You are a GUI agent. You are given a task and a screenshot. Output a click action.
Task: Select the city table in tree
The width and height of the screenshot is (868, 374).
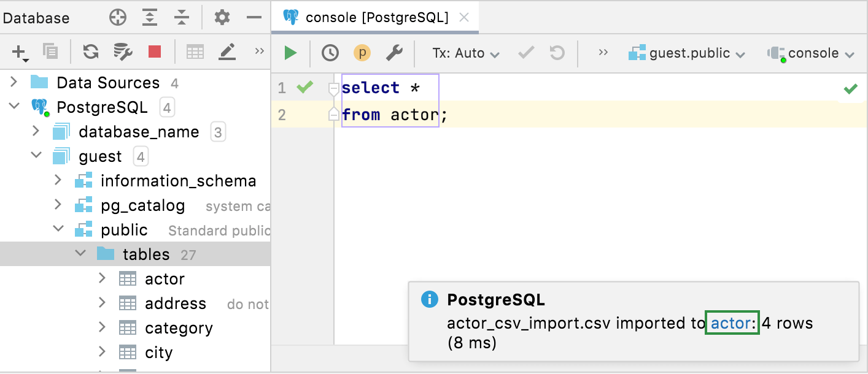(x=135, y=353)
